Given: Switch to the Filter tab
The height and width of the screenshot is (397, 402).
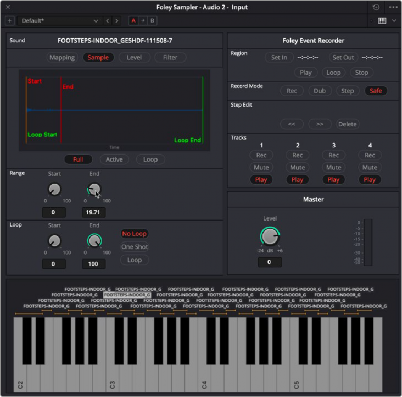Looking at the screenshot, I should pyautogui.click(x=170, y=57).
